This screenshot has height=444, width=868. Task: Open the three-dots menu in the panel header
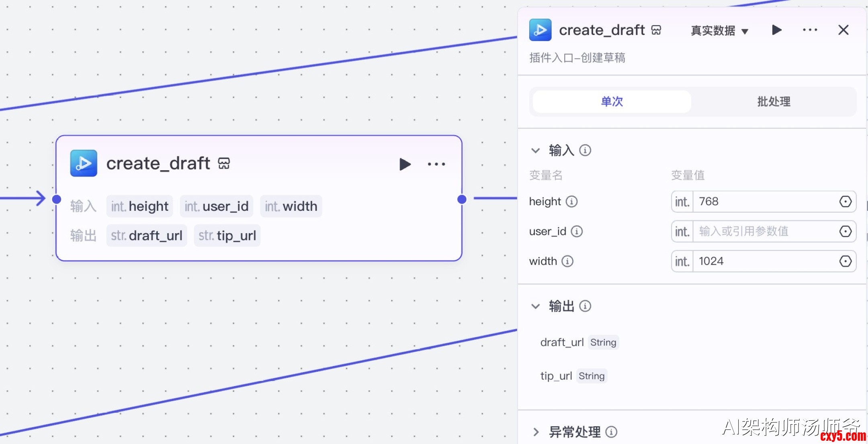[810, 30]
